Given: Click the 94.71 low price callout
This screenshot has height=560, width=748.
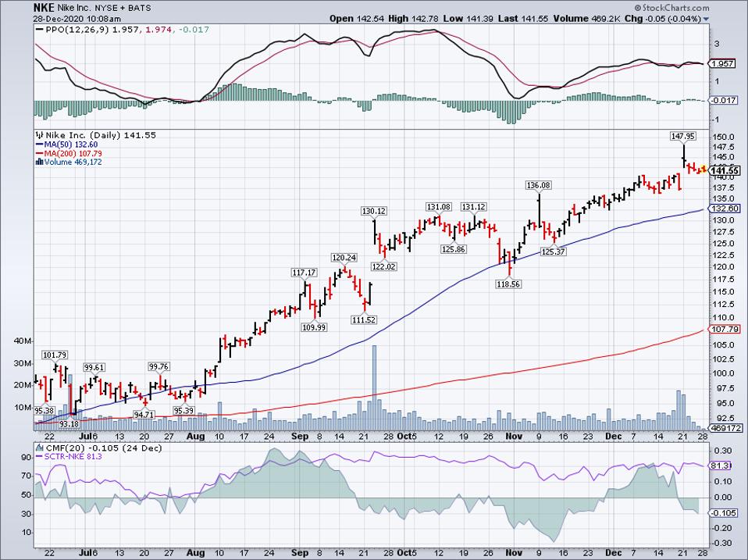Looking at the screenshot, I should tap(144, 415).
